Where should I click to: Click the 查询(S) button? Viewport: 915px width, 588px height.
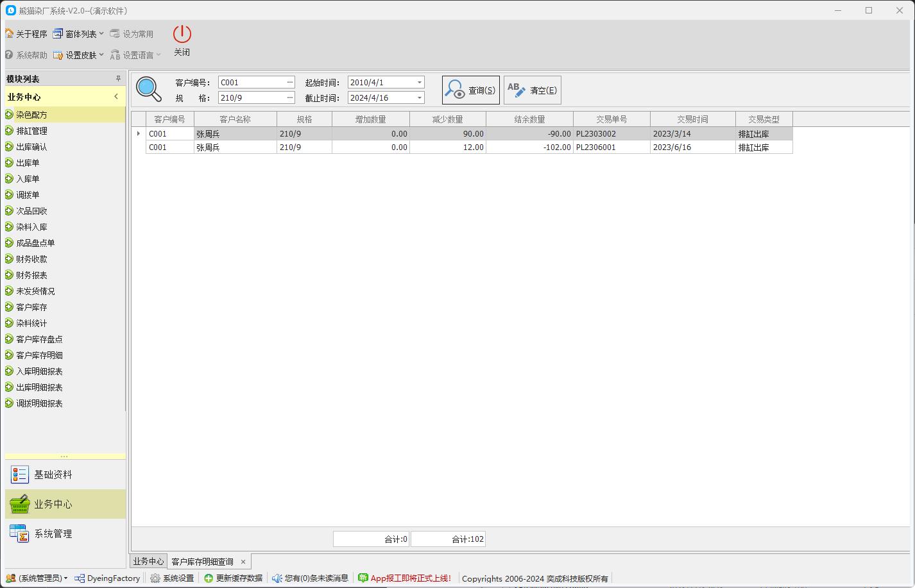coord(471,90)
